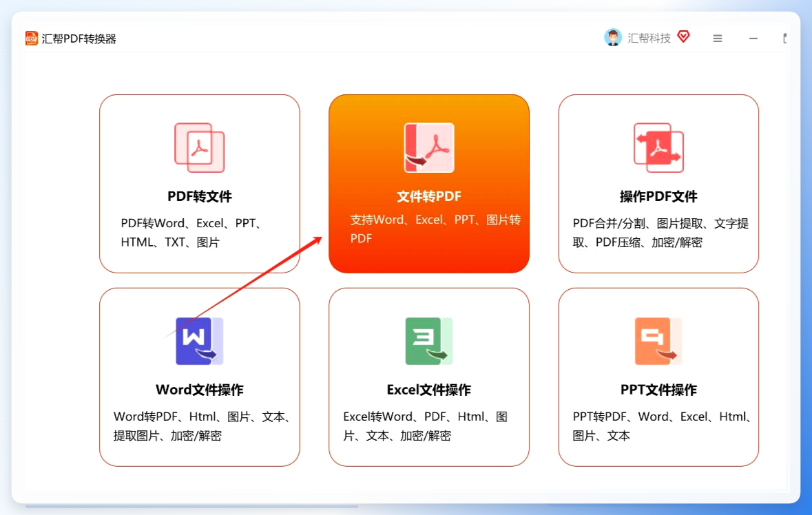
Task: Click the red VIP diamond icon
Action: pos(684,36)
